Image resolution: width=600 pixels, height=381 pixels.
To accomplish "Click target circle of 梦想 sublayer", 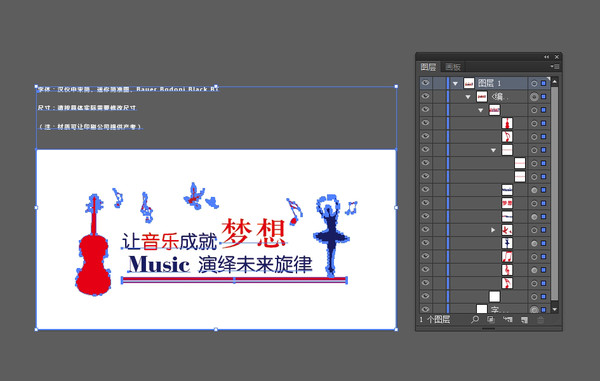I will [534, 204].
